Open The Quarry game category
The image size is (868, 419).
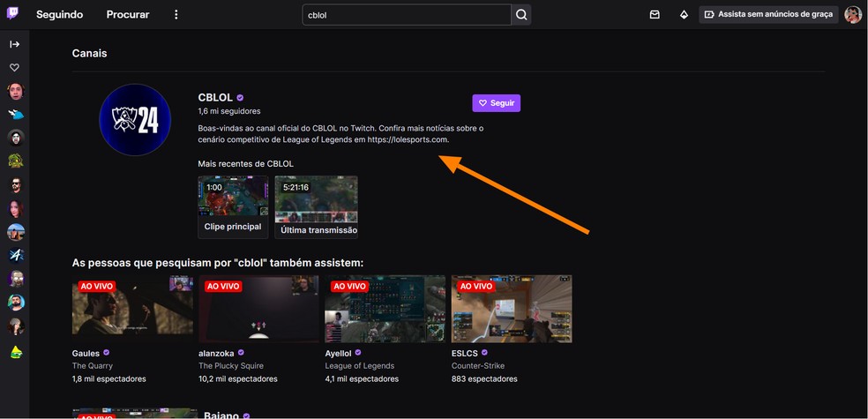[x=93, y=366]
